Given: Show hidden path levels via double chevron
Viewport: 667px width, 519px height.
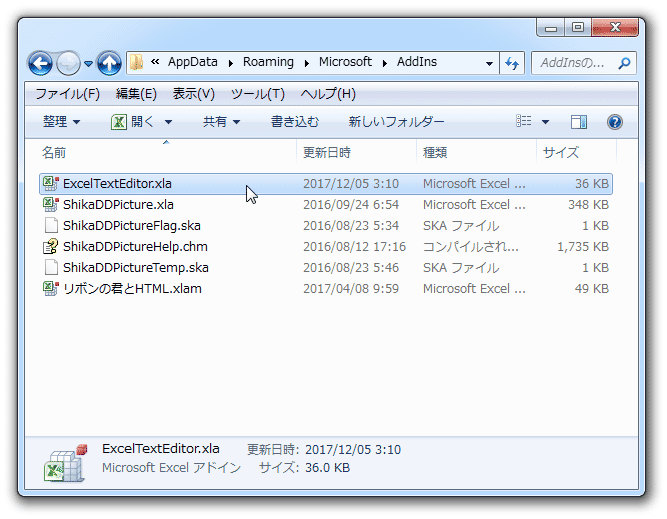Looking at the screenshot, I should point(155,62).
